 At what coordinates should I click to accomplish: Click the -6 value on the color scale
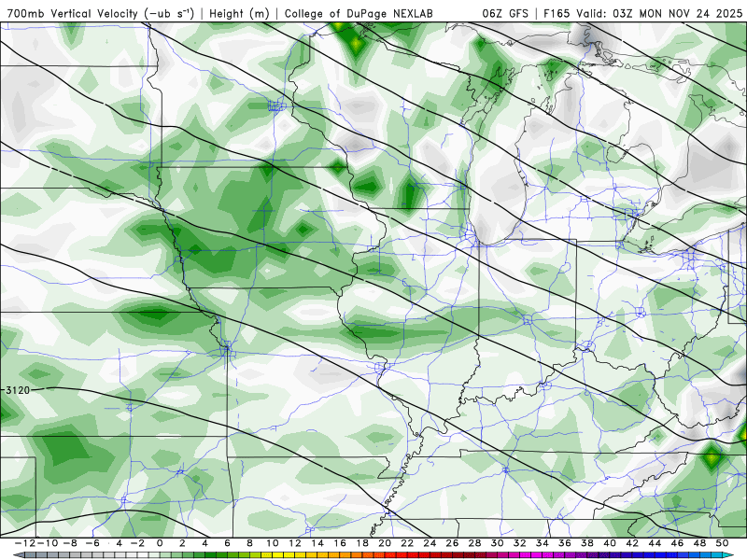(92, 543)
